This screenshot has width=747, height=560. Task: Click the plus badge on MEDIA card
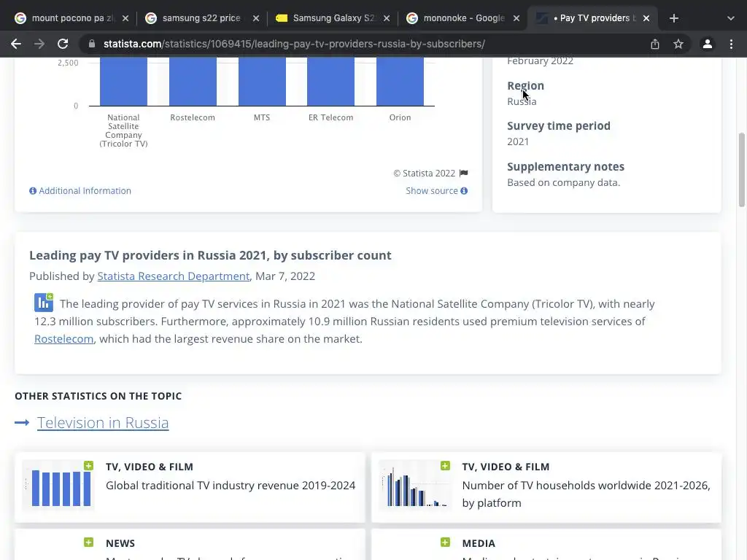(446, 542)
